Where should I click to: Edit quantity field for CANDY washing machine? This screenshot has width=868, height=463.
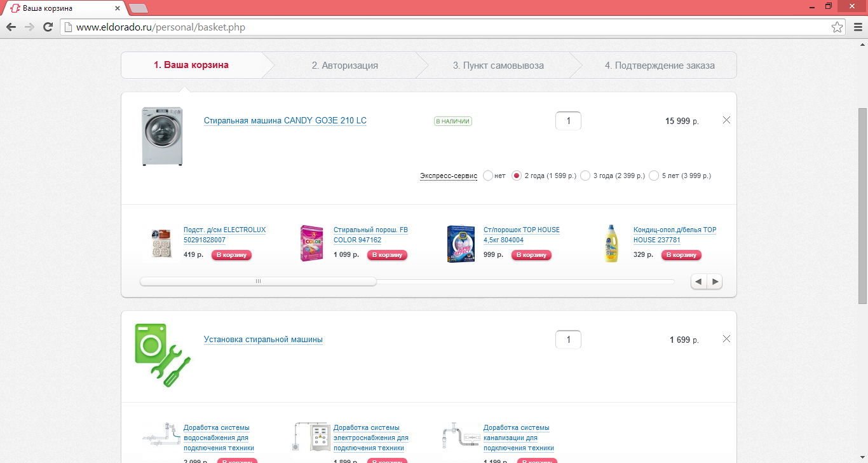(x=568, y=121)
